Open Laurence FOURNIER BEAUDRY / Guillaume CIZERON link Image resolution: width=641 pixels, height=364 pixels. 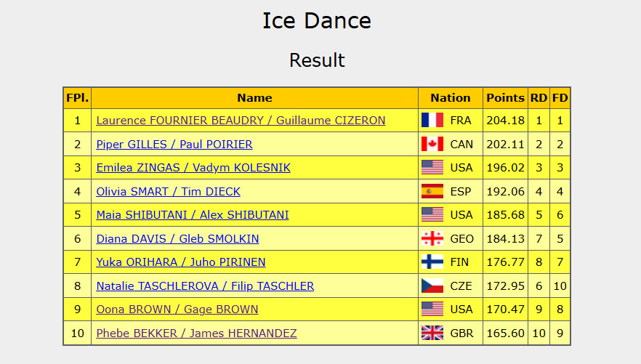pos(241,121)
